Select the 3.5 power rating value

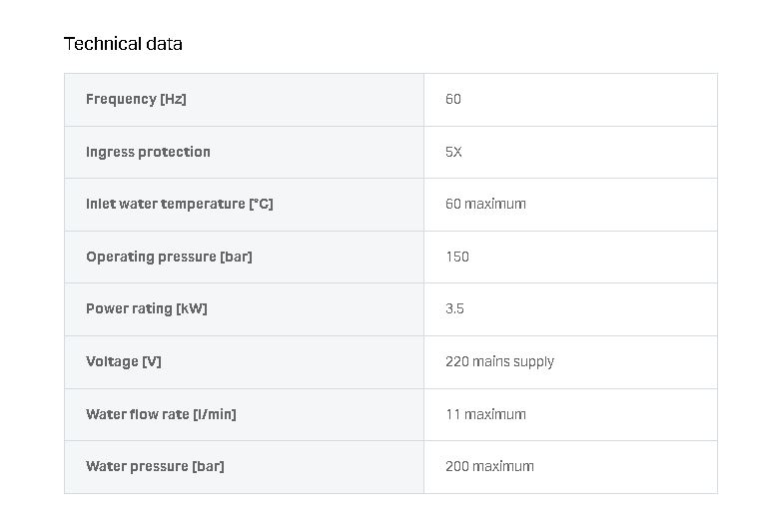point(454,308)
